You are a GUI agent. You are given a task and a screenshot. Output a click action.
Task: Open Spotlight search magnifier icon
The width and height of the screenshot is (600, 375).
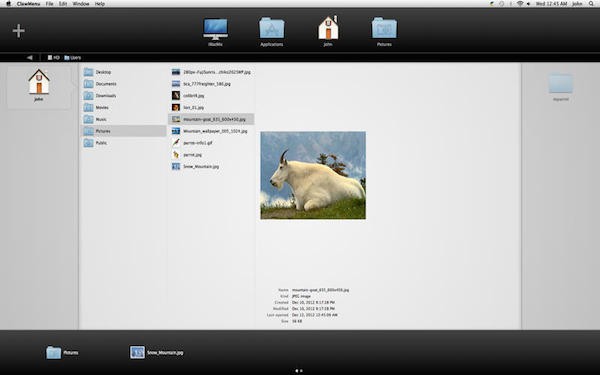(x=592, y=4)
